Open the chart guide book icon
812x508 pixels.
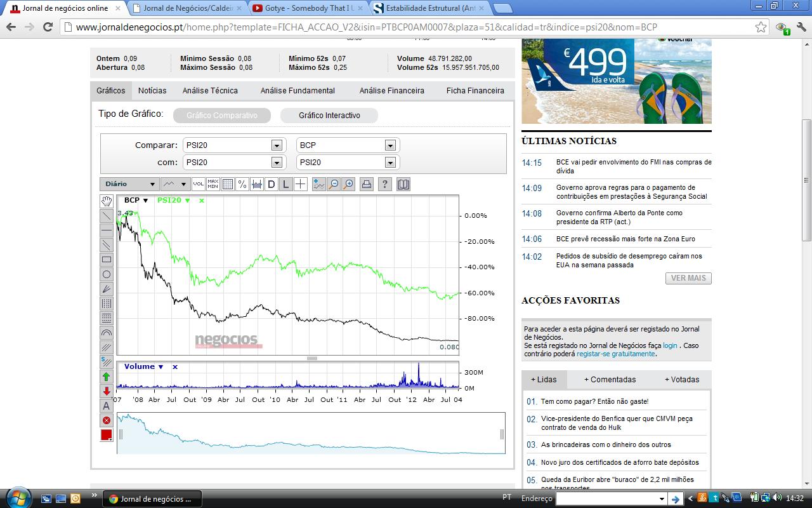403,184
